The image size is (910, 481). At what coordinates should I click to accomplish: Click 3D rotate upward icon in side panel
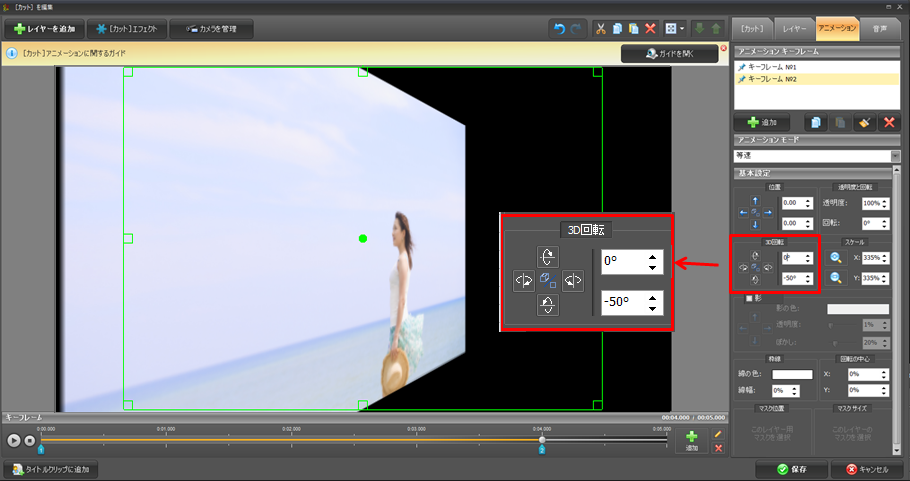click(x=755, y=255)
